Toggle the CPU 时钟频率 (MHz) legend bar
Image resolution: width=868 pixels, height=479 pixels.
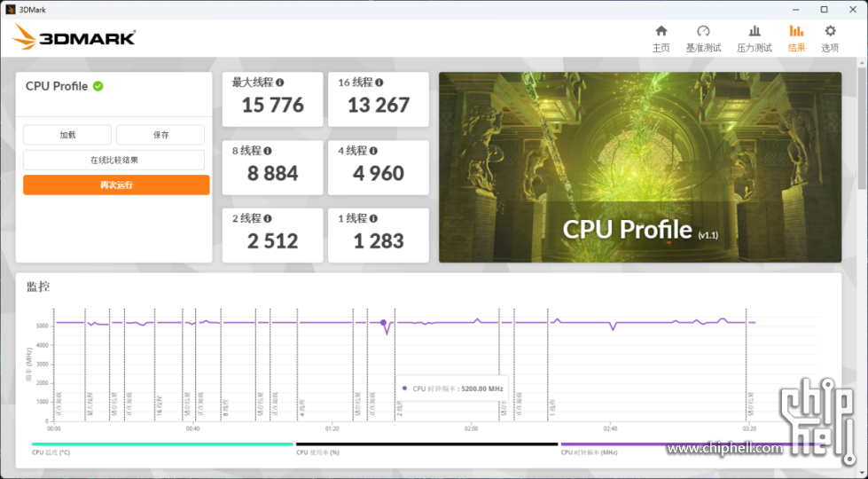(692, 444)
